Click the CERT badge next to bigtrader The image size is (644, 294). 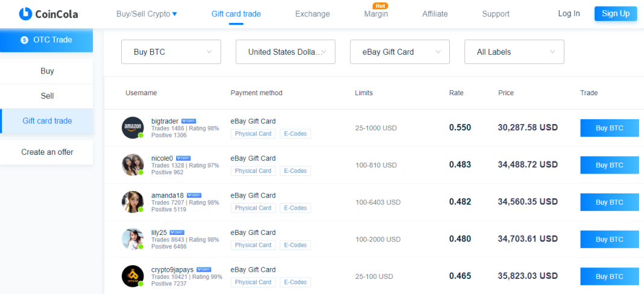189,121
